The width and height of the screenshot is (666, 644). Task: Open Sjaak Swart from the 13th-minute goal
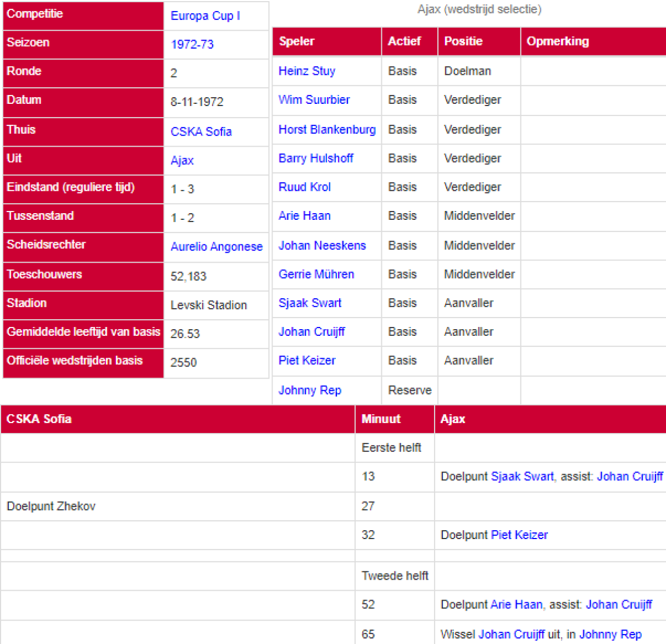522,476
